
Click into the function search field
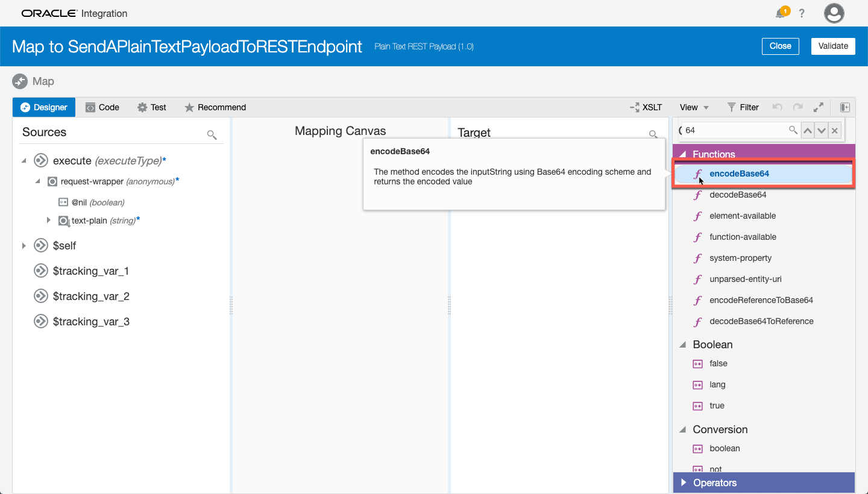(x=735, y=130)
